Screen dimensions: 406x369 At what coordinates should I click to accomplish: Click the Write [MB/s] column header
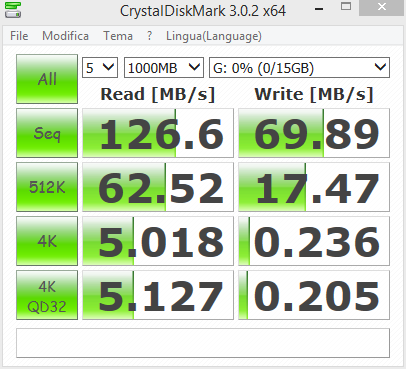(x=314, y=94)
